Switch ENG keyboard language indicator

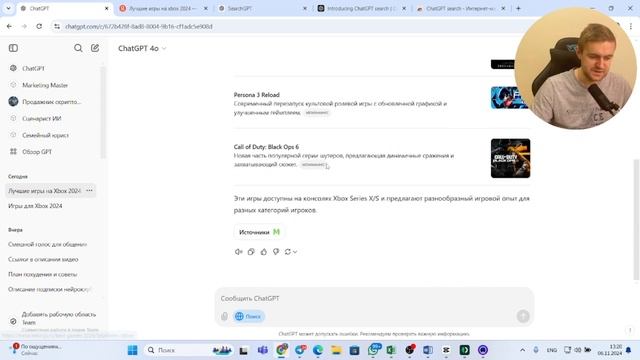pos(552,350)
